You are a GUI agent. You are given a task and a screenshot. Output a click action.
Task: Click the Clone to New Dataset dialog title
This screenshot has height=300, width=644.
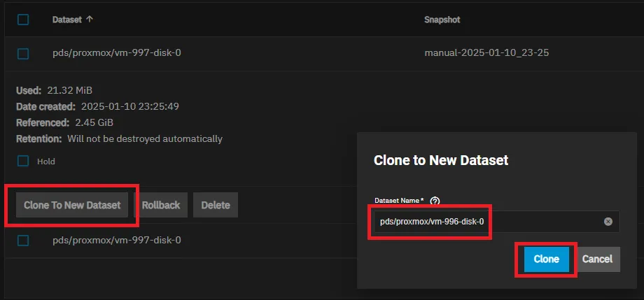click(441, 160)
